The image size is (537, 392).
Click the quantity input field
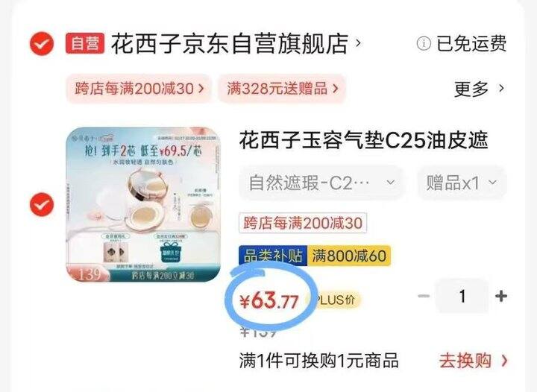(462, 296)
